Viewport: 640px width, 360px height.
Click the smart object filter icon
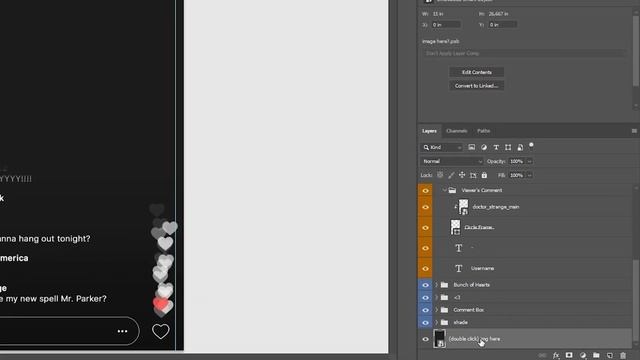pos(520,147)
